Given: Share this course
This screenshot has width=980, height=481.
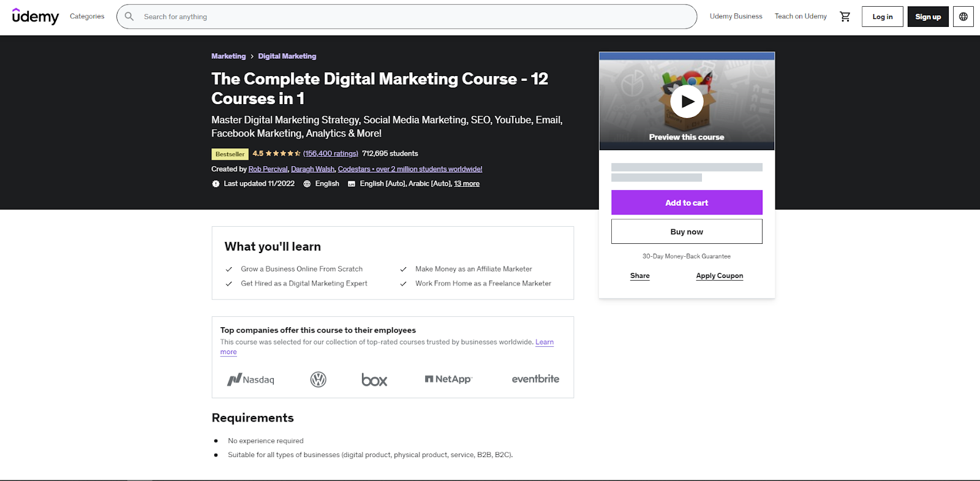Looking at the screenshot, I should 640,276.
